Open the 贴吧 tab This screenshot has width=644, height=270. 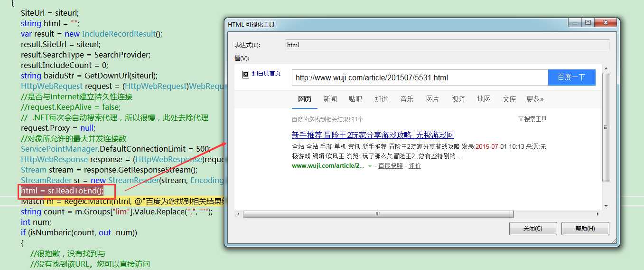(355, 99)
